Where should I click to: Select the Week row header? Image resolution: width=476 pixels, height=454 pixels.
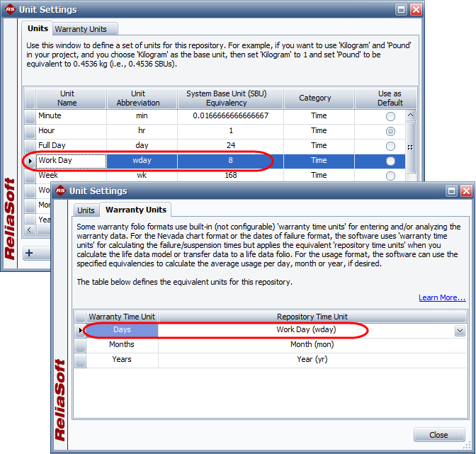(x=29, y=176)
